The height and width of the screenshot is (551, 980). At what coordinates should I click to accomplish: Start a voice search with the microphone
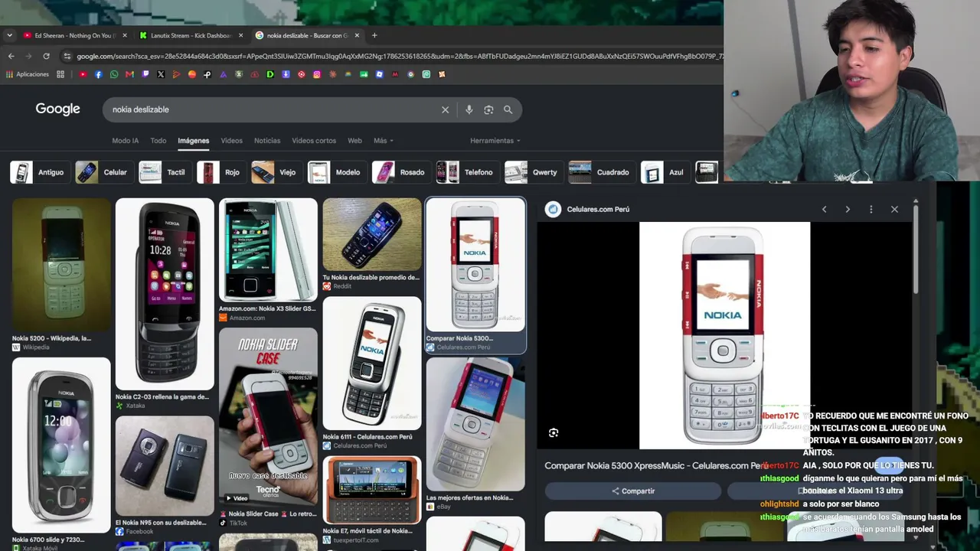pos(469,109)
